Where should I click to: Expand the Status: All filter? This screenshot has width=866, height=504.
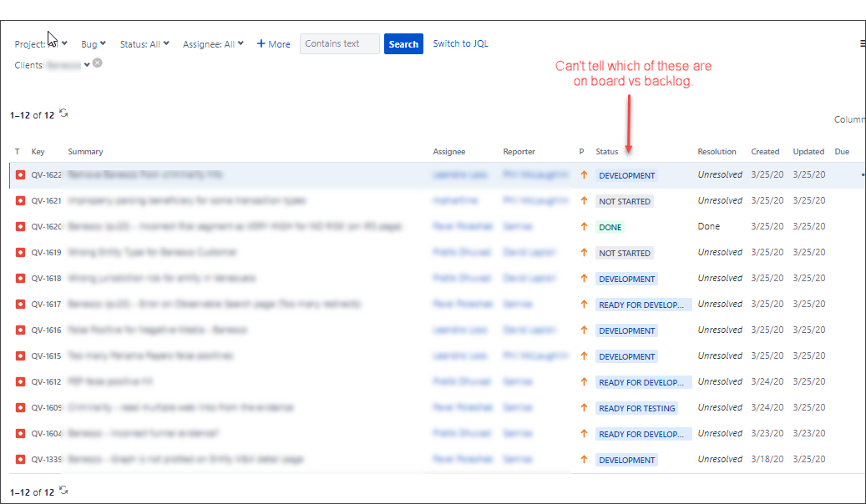tap(144, 44)
